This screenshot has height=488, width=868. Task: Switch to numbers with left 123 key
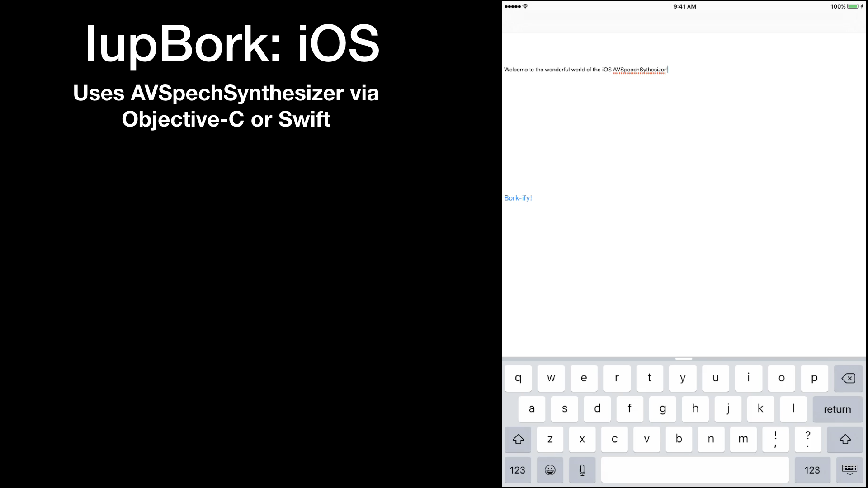[517, 470]
